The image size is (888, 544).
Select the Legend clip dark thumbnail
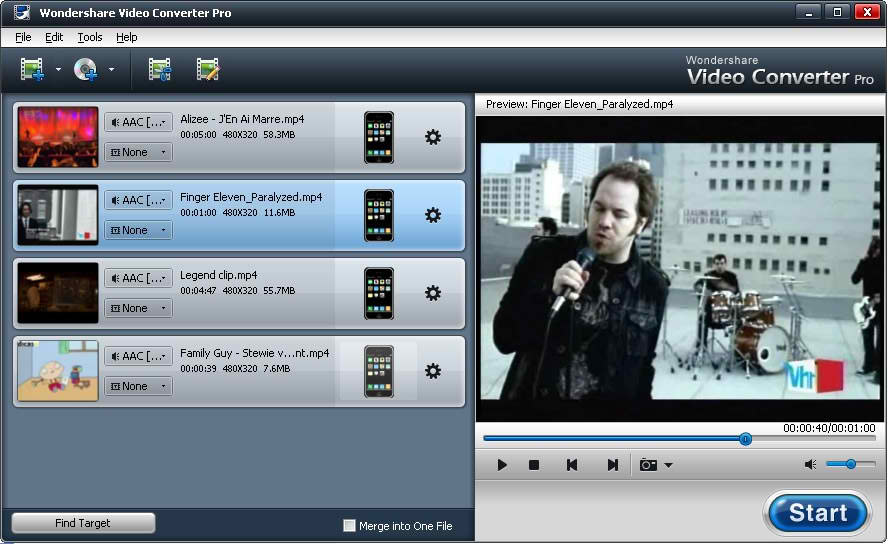(x=58, y=293)
